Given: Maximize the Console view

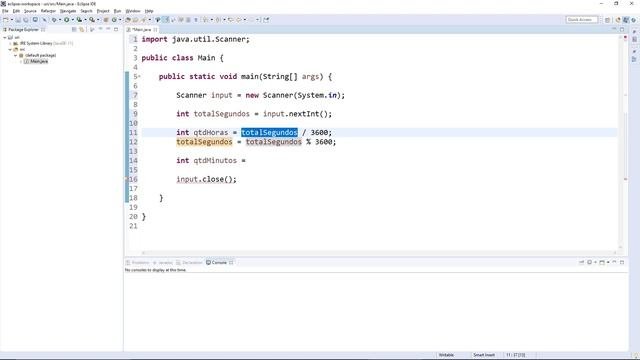Looking at the screenshot, I should 622,262.
